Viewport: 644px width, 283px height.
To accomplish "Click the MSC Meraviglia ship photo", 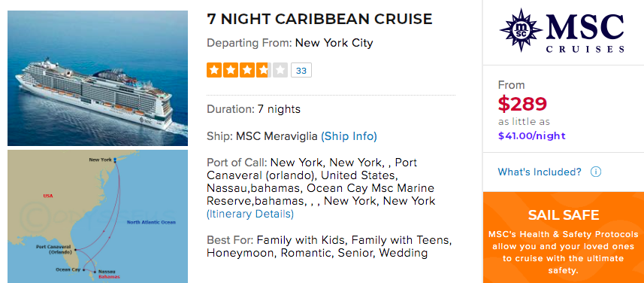I will (x=98, y=78).
